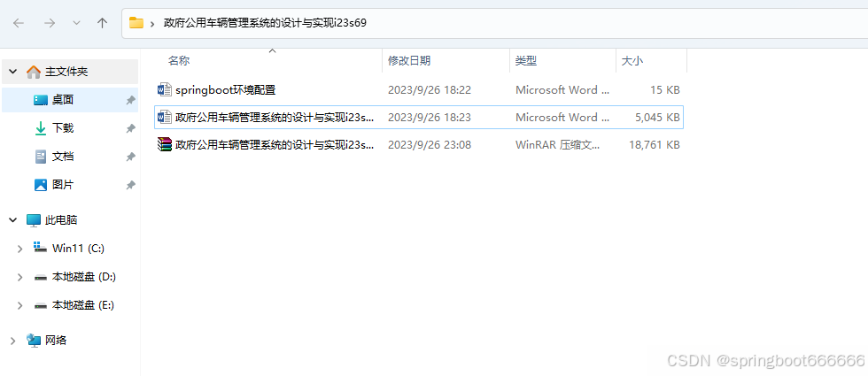Viewport: 868px width, 376px height.
Task: Go up one folder level
Action: 103,23
